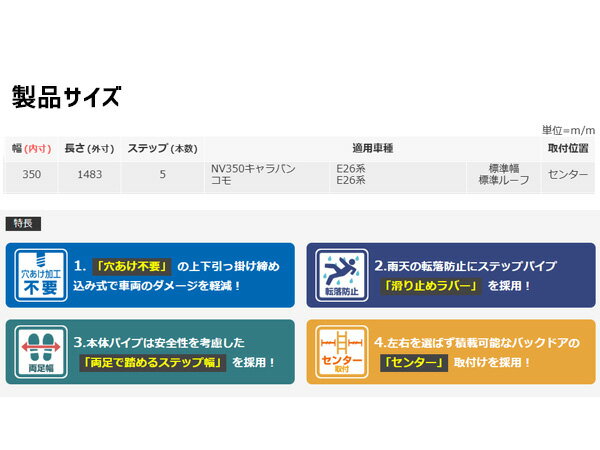The height and width of the screenshot is (450, 600).
Task: Click the 幅(内寸) column header
Action: pyautogui.click(x=30, y=148)
